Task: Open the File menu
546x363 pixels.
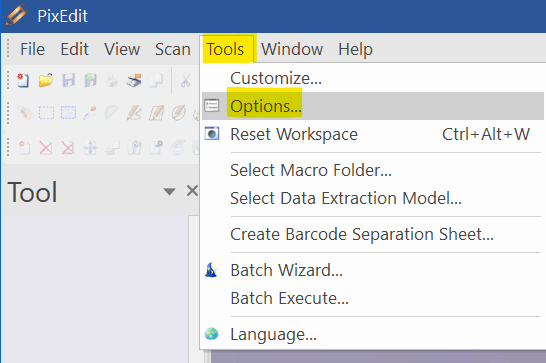Action: [x=32, y=49]
